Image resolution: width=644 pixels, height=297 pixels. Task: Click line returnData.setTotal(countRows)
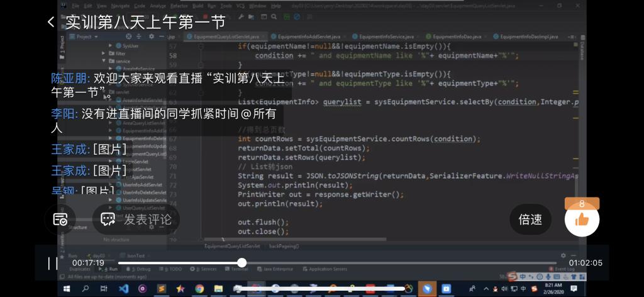click(304, 148)
